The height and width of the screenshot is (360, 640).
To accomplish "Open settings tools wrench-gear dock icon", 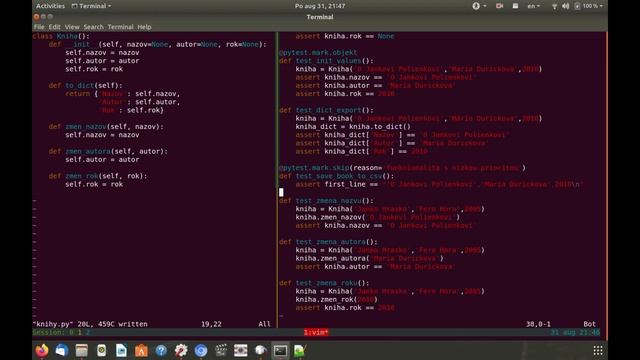I will tap(181, 350).
